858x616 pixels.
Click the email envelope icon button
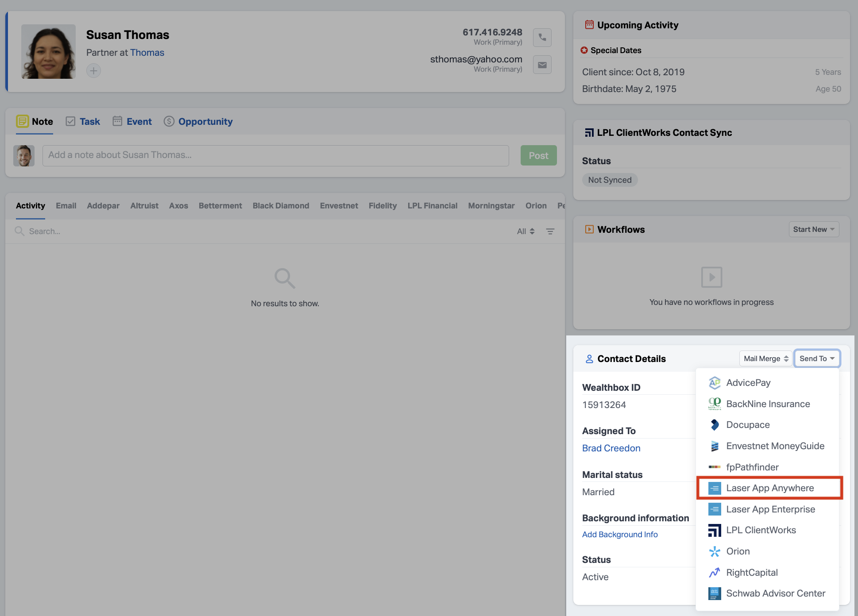pyautogui.click(x=542, y=65)
